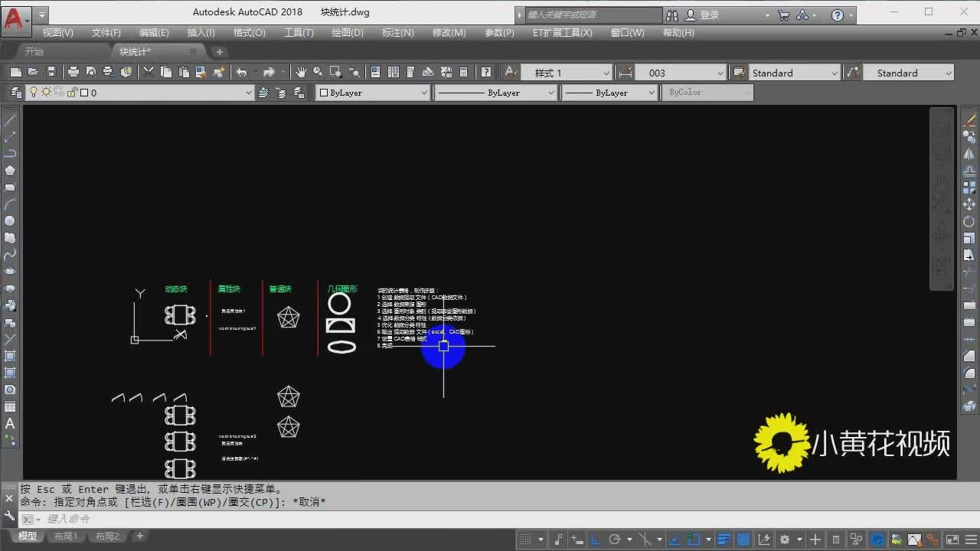Toggle polar tracking in status bar
The width and height of the screenshot is (980, 551).
coord(614,539)
